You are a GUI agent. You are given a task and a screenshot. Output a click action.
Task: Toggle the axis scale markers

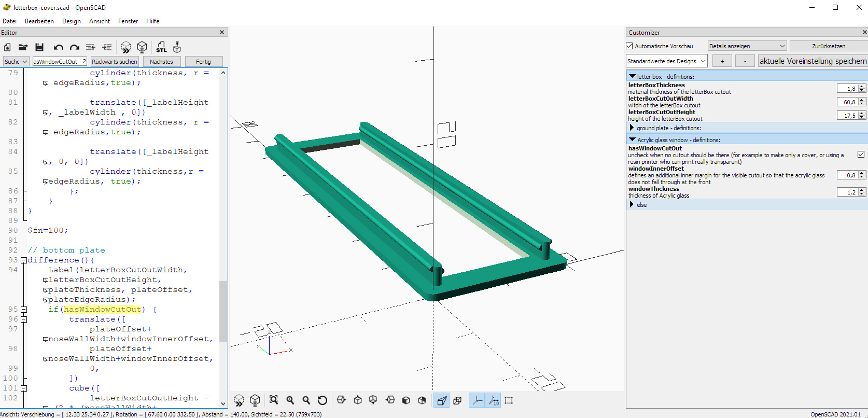point(493,400)
